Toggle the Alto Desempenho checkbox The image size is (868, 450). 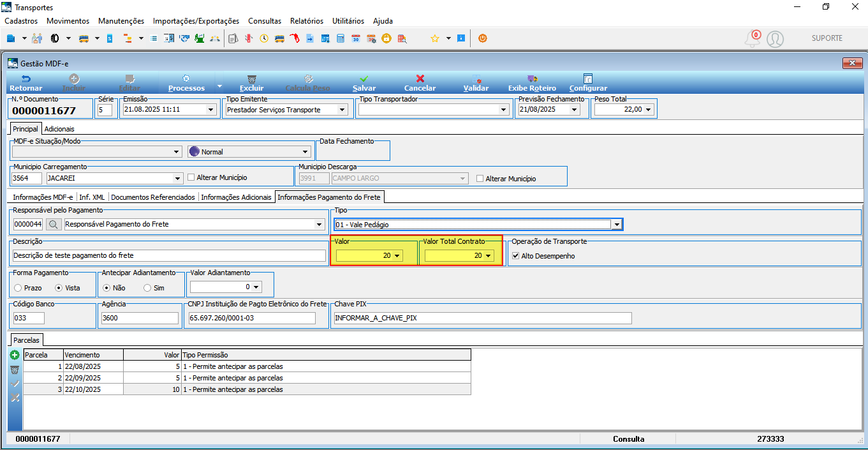pyautogui.click(x=516, y=256)
